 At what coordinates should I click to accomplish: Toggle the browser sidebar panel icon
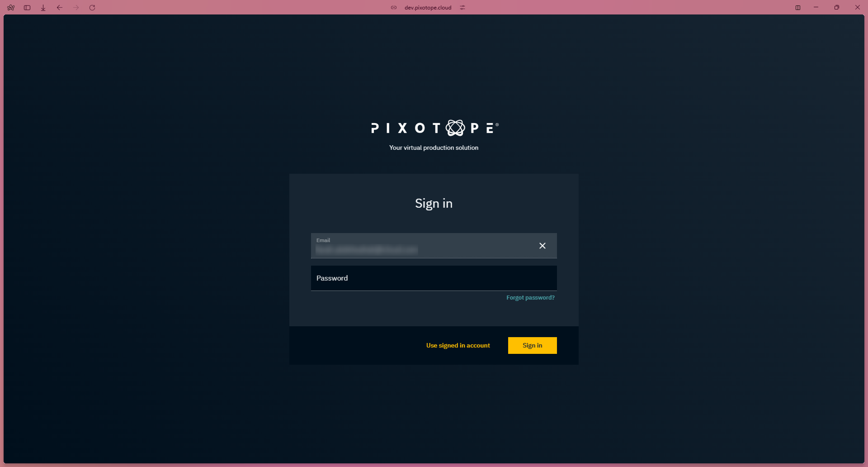click(27, 7)
